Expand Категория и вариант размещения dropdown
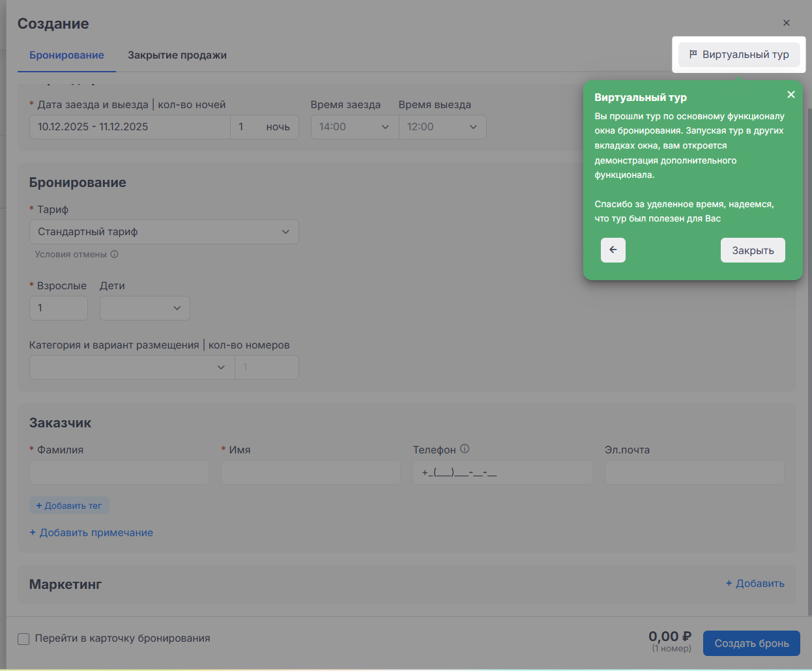 [x=132, y=367]
